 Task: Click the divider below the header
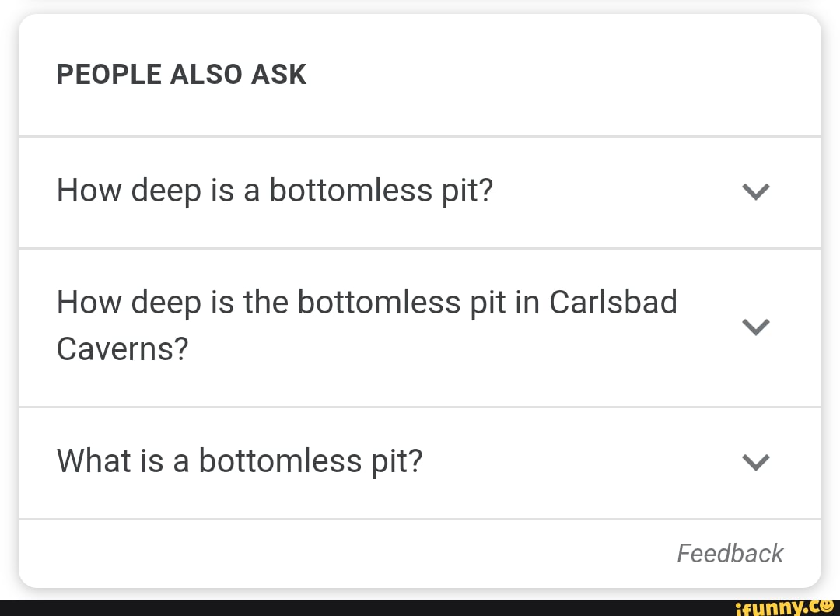click(x=420, y=133)
